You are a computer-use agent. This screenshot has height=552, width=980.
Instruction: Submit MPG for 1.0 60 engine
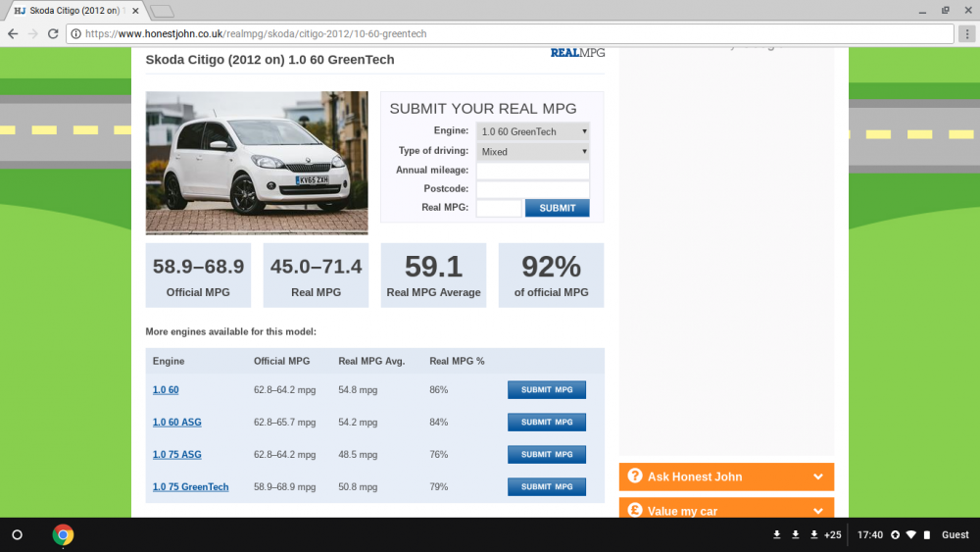[546, 389]
